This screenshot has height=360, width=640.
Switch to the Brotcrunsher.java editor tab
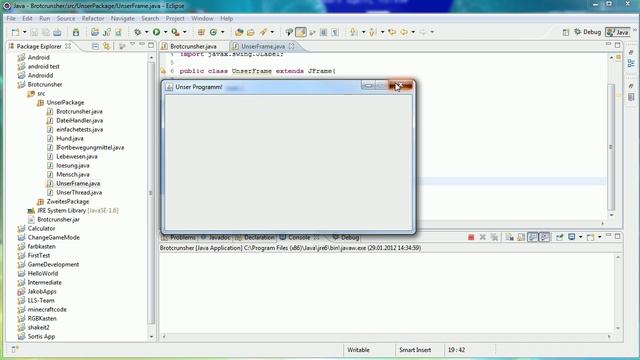(193, 46)
